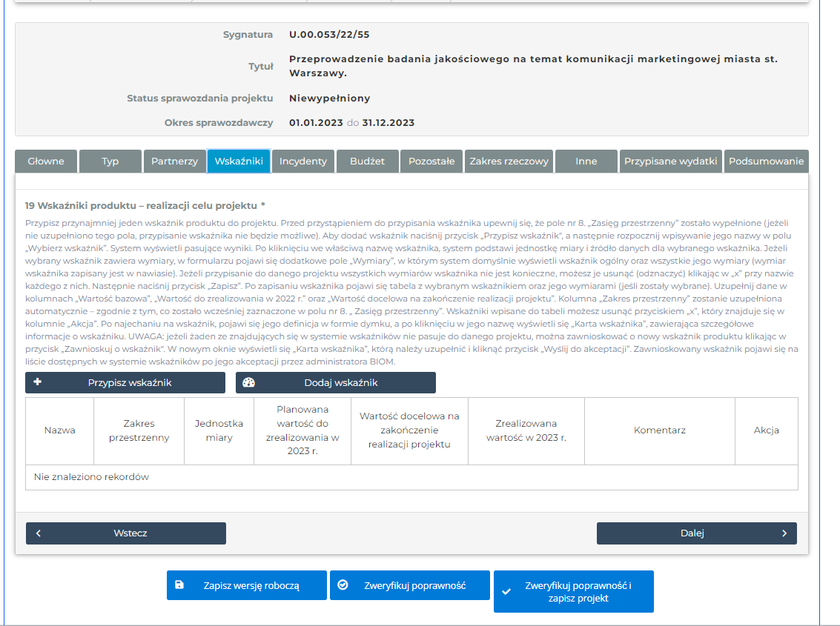
Task: Go to the Incydenty tab
Action: click(302, 161)
